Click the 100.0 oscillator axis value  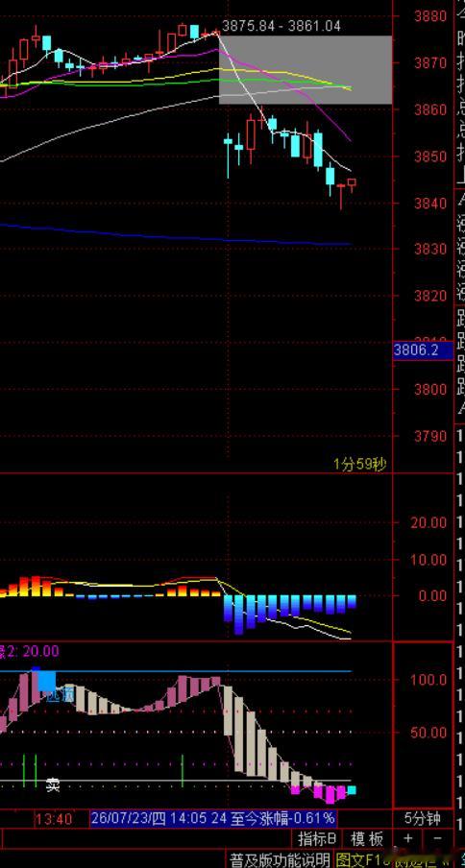click(x=429, y=679)
